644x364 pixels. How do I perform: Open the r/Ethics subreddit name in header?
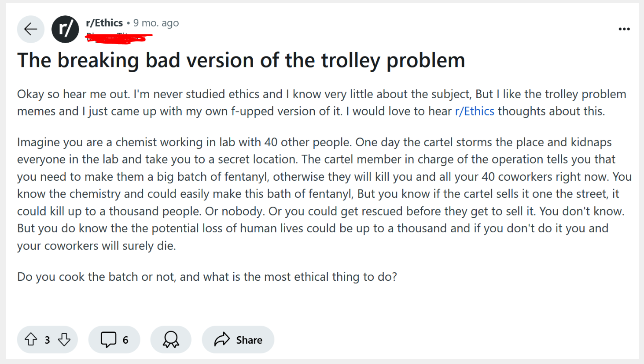coord(104,23)
